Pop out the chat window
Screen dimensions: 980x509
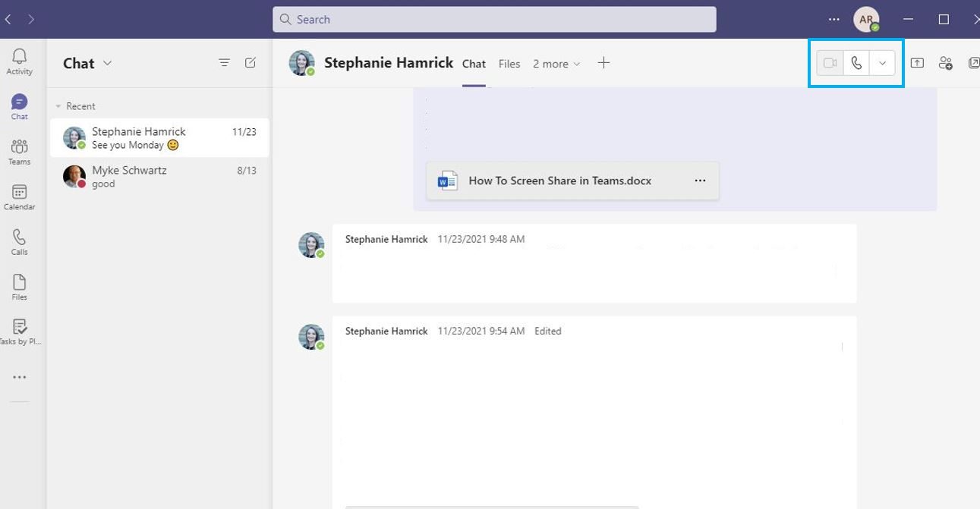click(973, 63)
